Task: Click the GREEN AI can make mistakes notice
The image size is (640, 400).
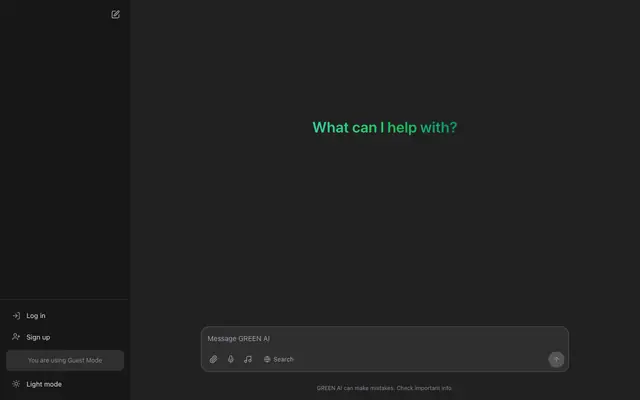Action: pos(384,388)
